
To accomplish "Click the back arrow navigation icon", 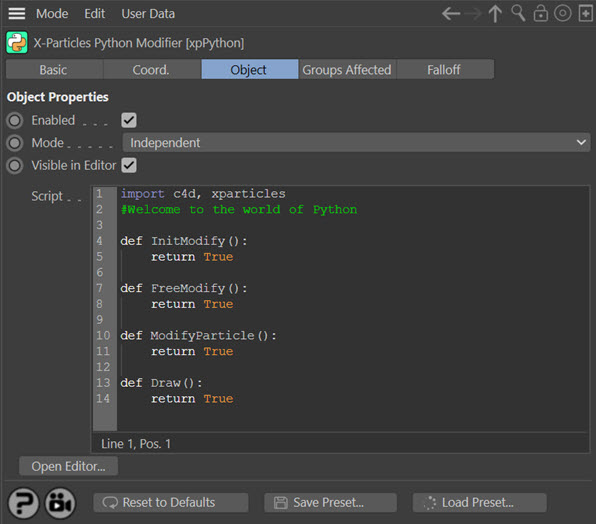I will click(451, 14).
